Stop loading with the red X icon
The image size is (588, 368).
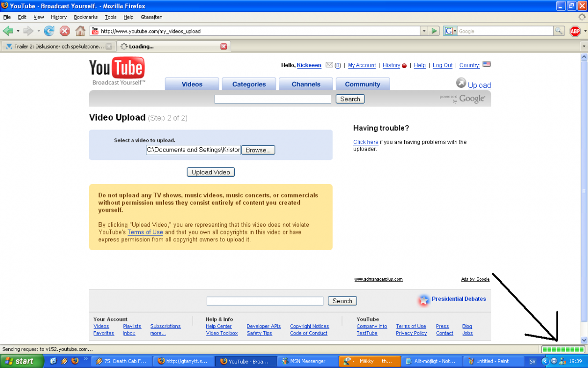[x=65, y=31]
